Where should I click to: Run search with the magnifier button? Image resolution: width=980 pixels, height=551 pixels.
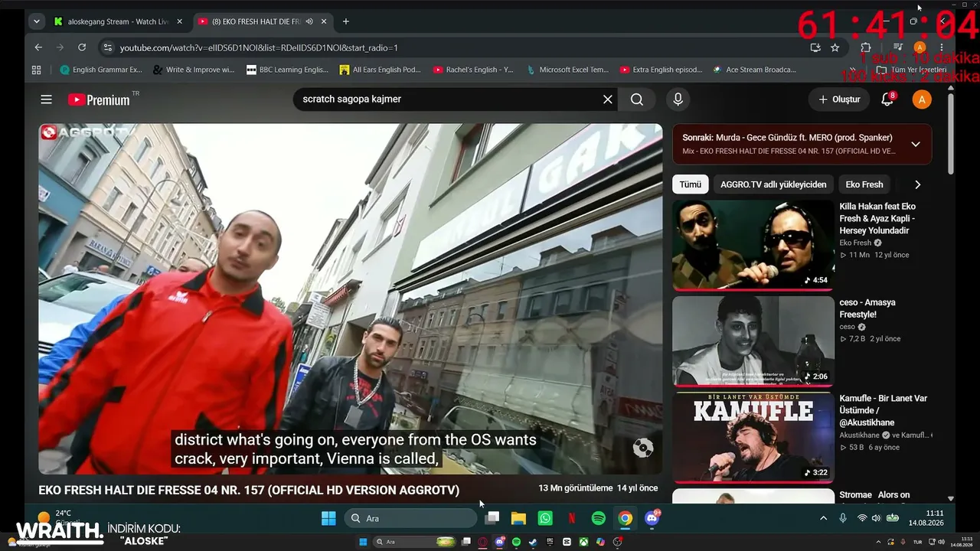coord(637,99)
